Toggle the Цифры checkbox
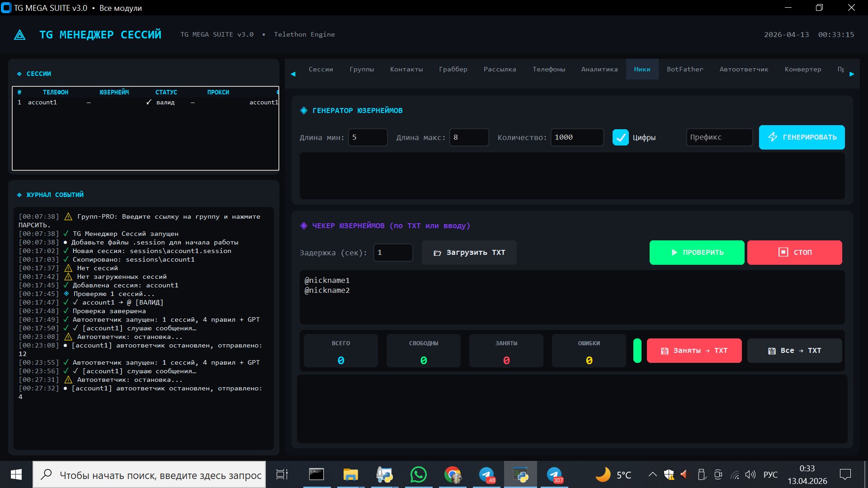This screenshot has height=488, width=868. tap(620, 137)
